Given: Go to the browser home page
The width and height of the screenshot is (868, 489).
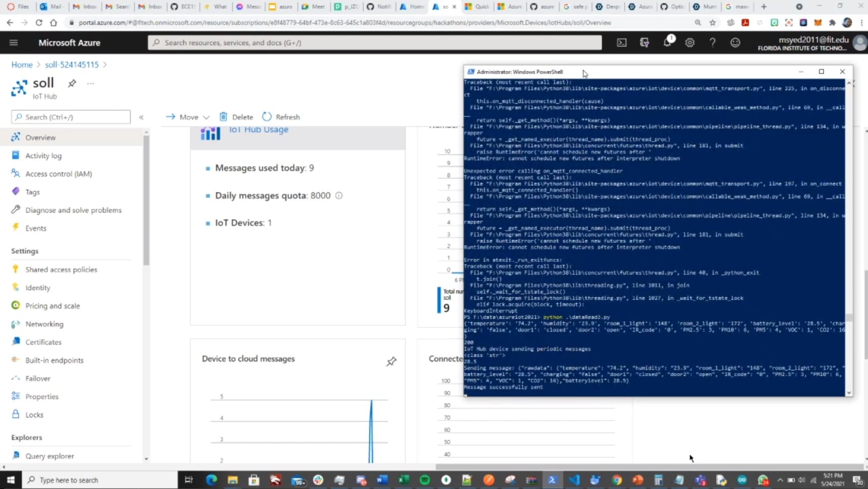Looking at the screenshot, I should (53, 23).
